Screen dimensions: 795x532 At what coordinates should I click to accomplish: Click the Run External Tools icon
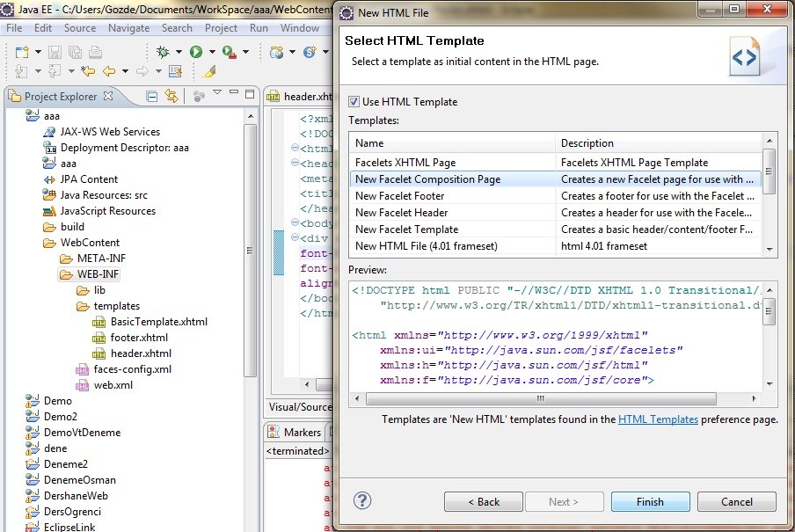pyautogui.click(x=230, y=52)
